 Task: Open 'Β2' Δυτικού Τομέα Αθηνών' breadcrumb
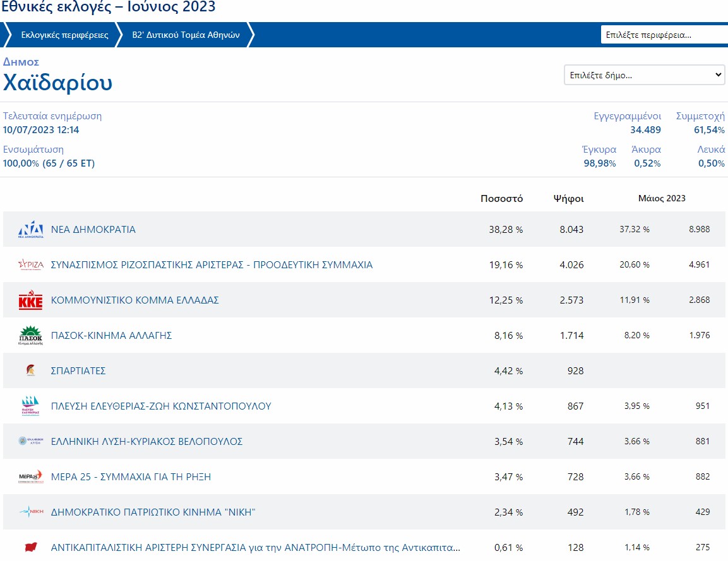[186, 35]
